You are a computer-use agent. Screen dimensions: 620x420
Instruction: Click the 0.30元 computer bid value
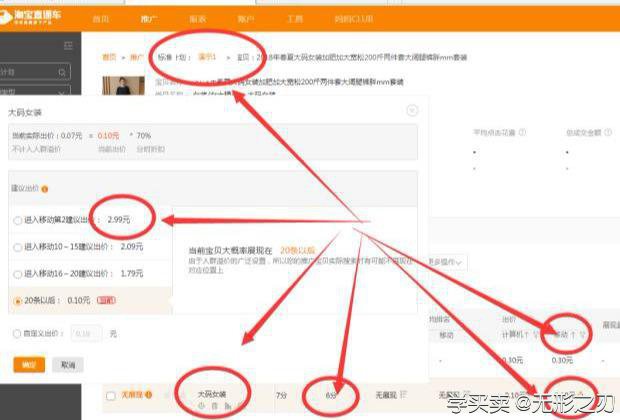(512, 360)
